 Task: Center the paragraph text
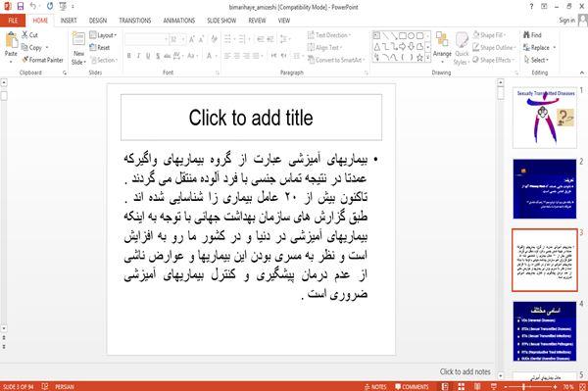pyautogui.click(x=236, y=56)
